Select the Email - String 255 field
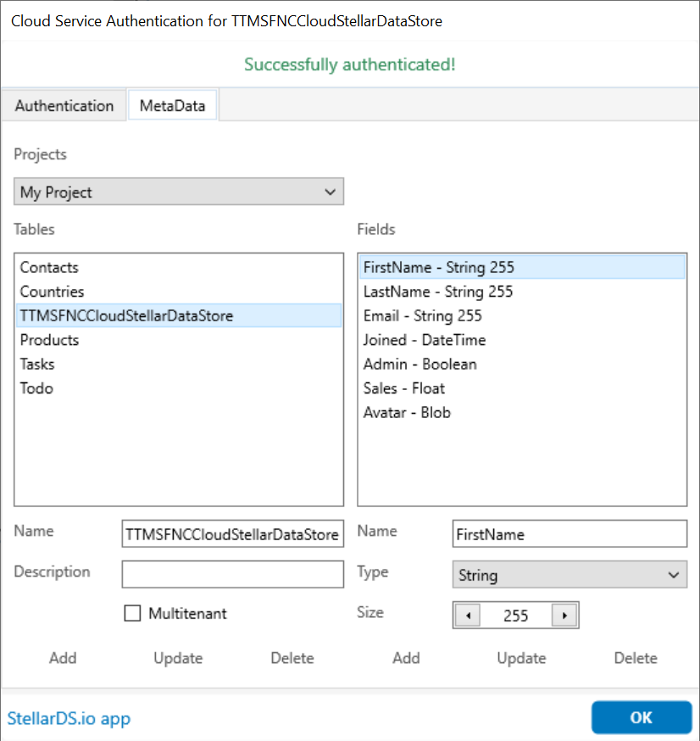The width and height of the screenshot is (700, 741). pos(522,315)
